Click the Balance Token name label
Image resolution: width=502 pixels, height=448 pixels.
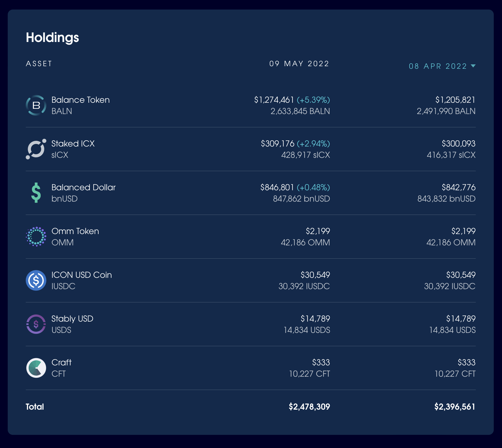80,100
